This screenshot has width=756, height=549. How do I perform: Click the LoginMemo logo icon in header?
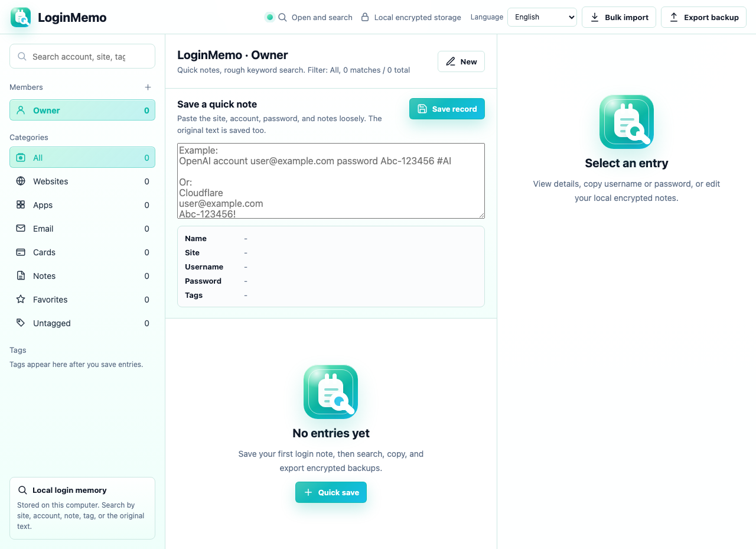click(21, 17)
